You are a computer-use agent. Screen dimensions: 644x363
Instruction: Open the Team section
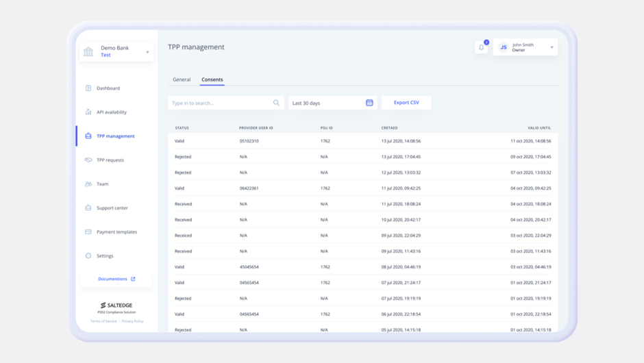[102, 184]
